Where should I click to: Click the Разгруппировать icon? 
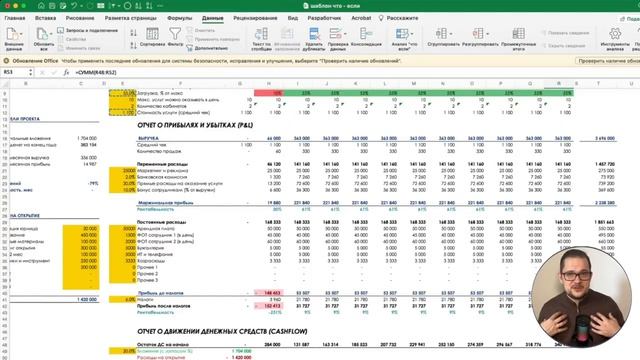coord(478,34)
